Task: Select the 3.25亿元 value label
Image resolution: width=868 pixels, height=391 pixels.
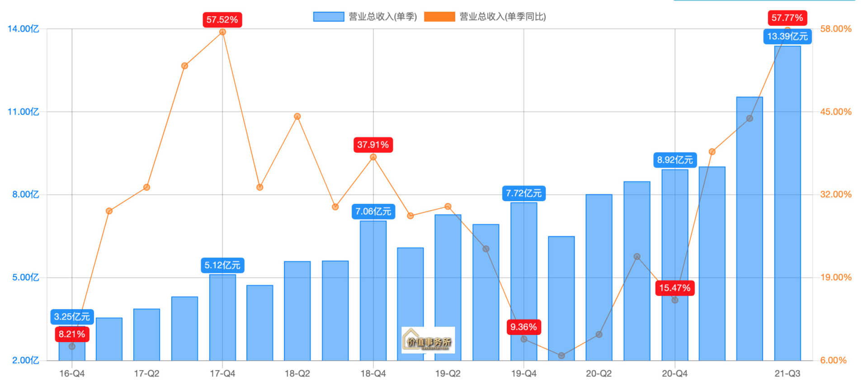Action: coord(72,317)
